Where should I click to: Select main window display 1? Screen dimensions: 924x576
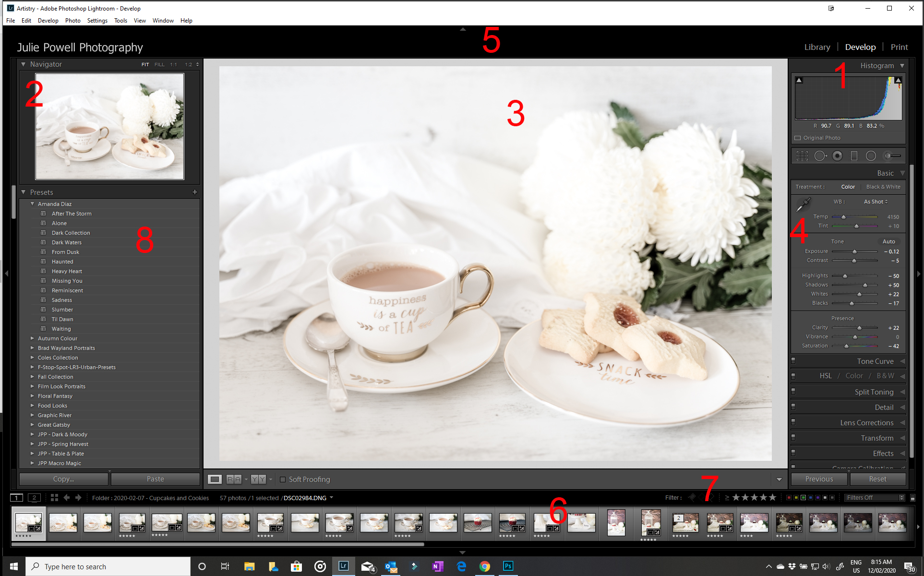click(x=17, y=498)
